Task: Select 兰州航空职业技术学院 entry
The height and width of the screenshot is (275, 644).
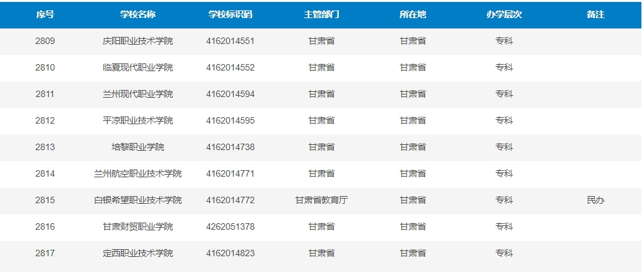Action: pyautogui.click(x=138, y=174)
